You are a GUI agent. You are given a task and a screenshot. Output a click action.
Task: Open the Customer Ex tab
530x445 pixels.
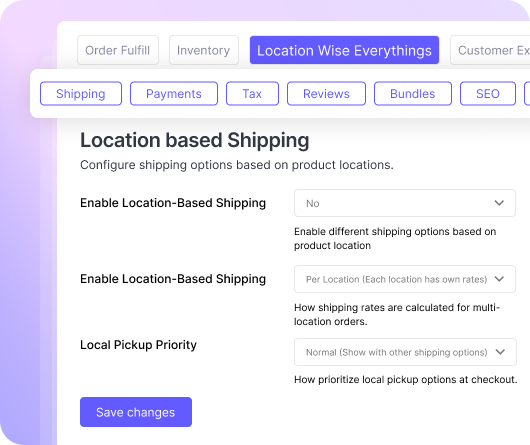pyautogui.click(x=490, y=50)
